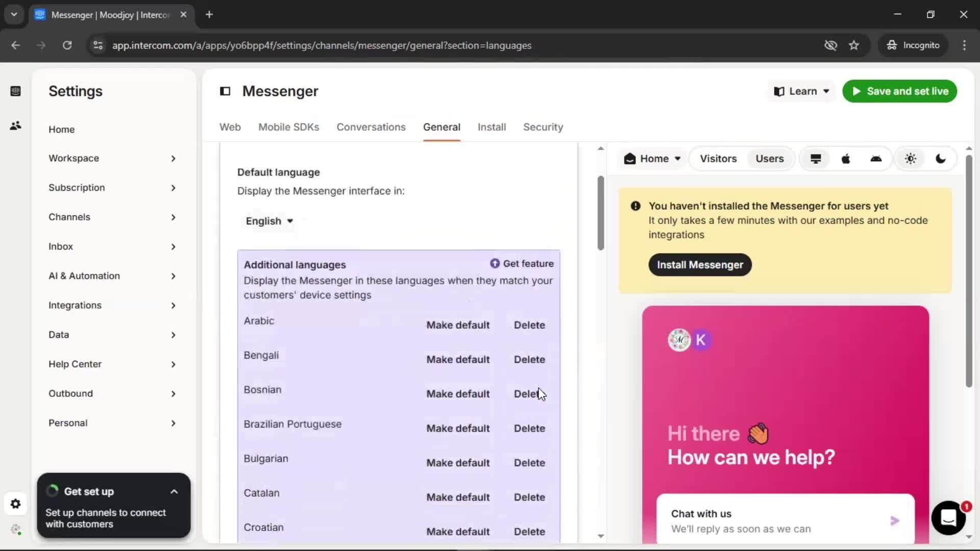
Task: Select Visitors audience toggle
Action: pyautogui.click(x=718, y=159)
